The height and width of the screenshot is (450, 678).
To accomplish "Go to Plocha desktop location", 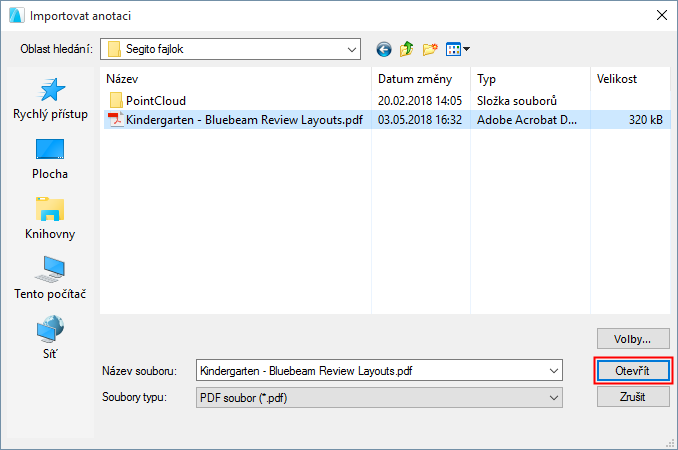I will tap(50, 159).
